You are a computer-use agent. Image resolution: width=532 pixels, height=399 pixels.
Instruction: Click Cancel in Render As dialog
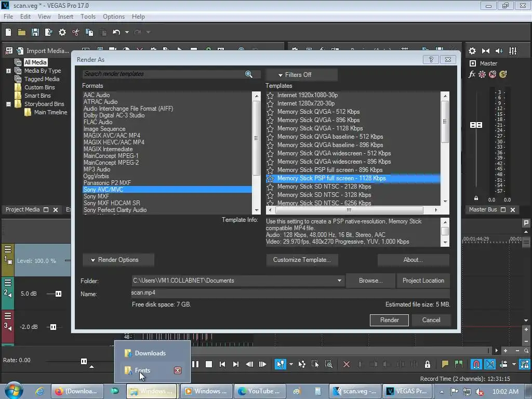click(x=431, y=320)
